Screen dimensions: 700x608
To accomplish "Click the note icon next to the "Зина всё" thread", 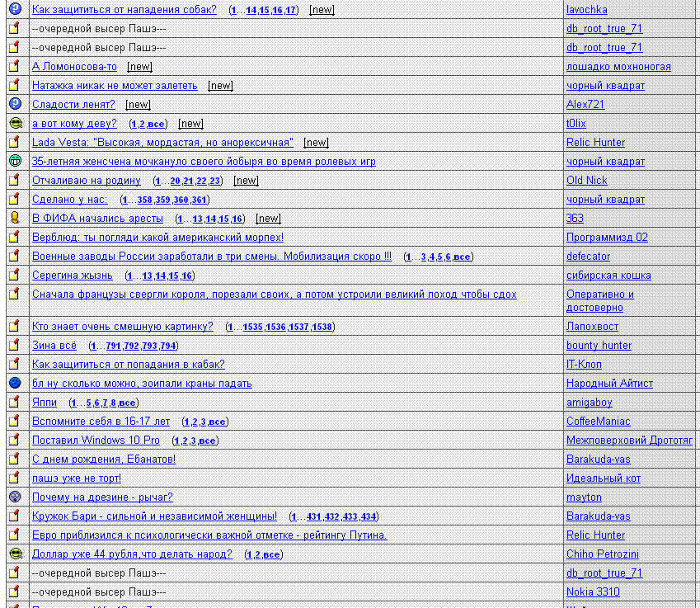I will (x=14, y=345).
